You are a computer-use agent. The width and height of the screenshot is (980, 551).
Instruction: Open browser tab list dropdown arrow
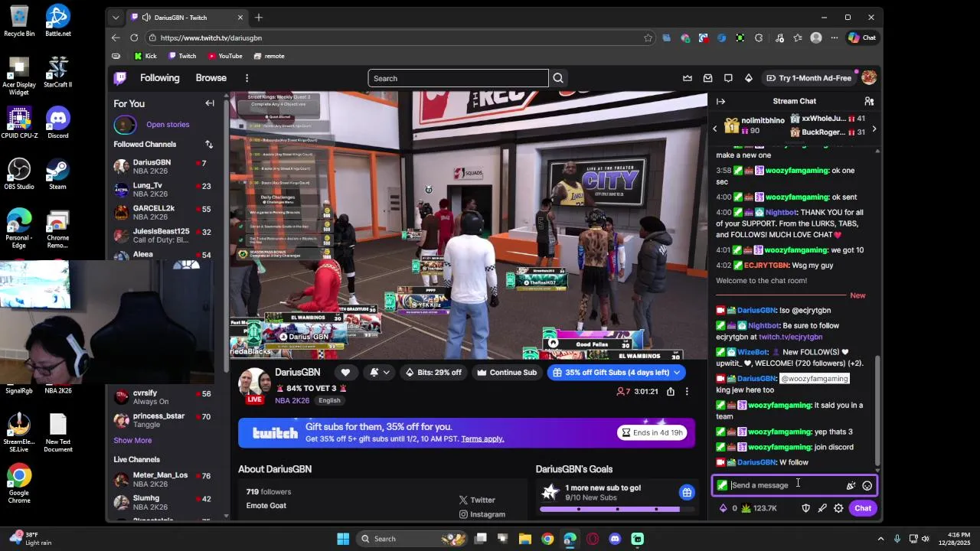tap(116, 17)
